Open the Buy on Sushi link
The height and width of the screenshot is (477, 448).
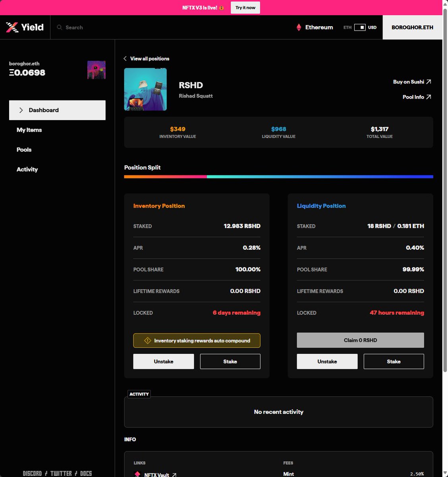[x=412, y=82]
